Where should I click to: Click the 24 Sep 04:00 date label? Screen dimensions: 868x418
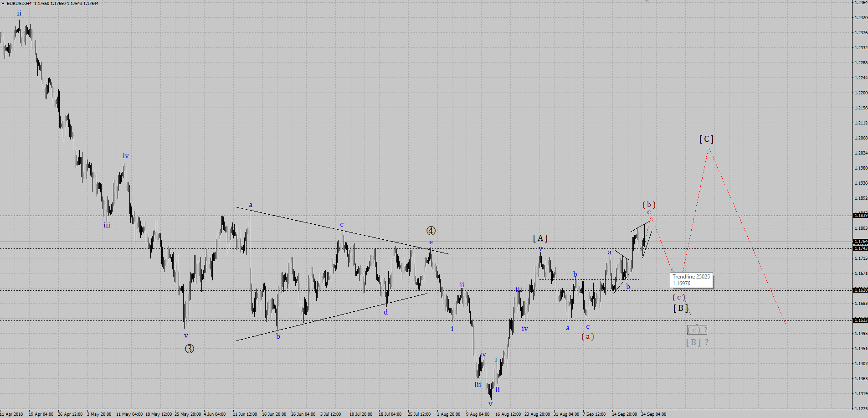pos(653,414)
